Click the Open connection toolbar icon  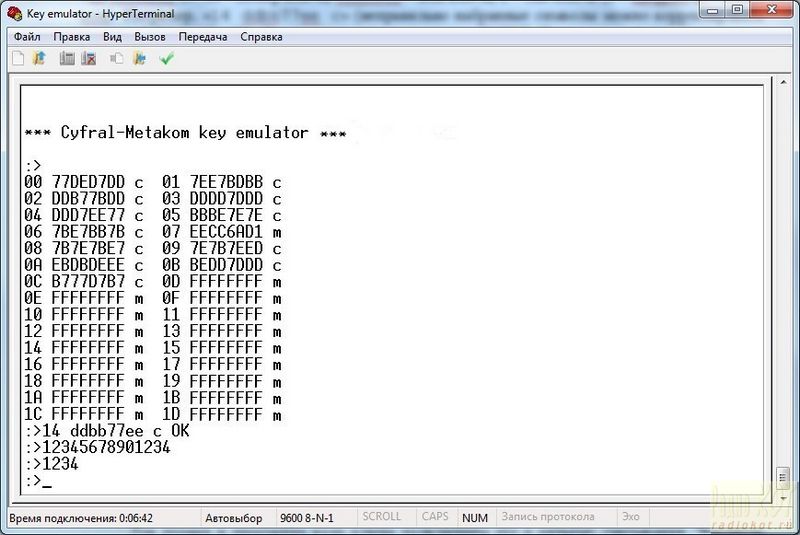click(x=39, y=59)
